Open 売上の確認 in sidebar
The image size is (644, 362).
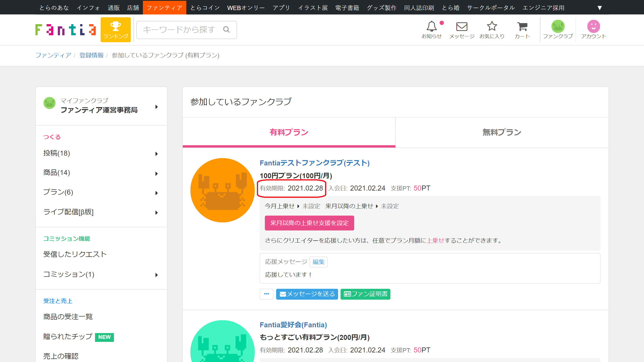pos(61,356)
